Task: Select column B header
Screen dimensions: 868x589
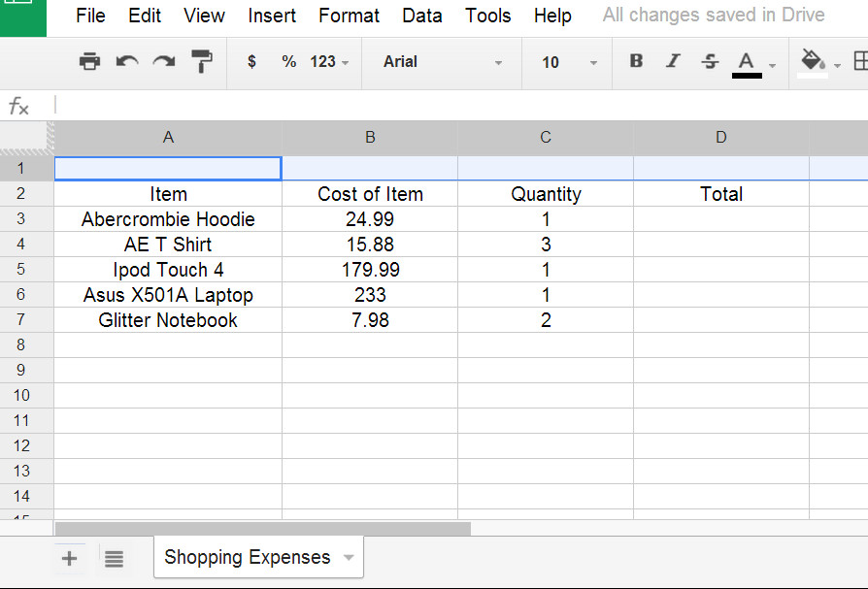Action: (x=370, y=138)
